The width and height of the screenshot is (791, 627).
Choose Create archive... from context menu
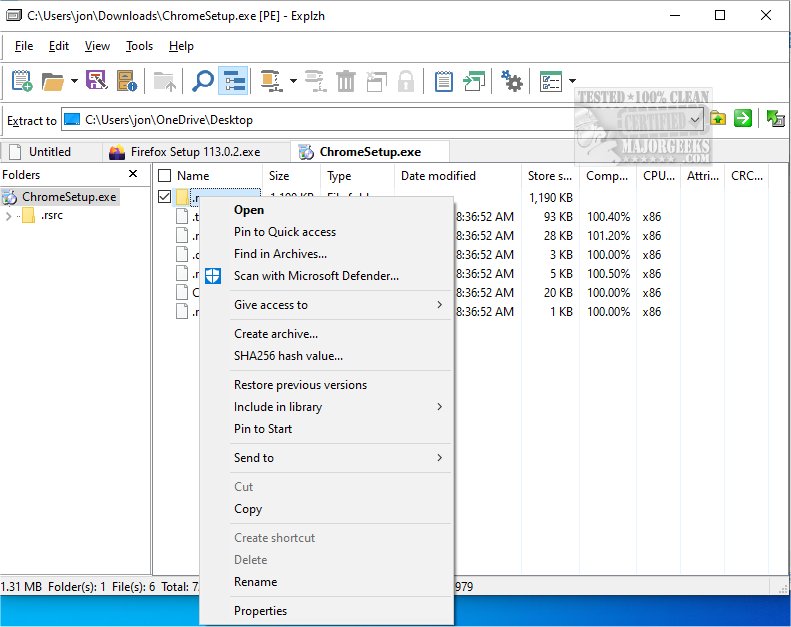(x=276, y=334)
